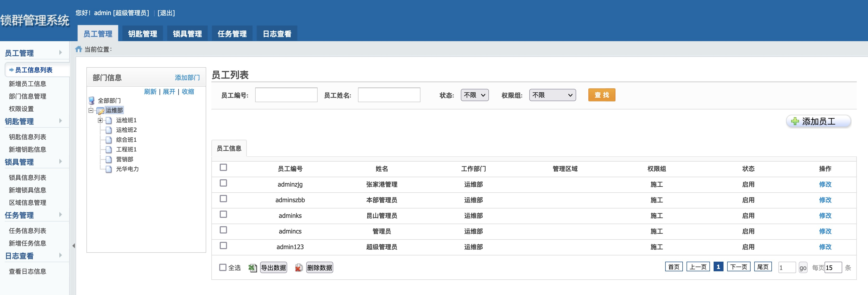This screenshot has height=295, width=868.
Task: Click the Excel export icon
Action: click(252, 268)
